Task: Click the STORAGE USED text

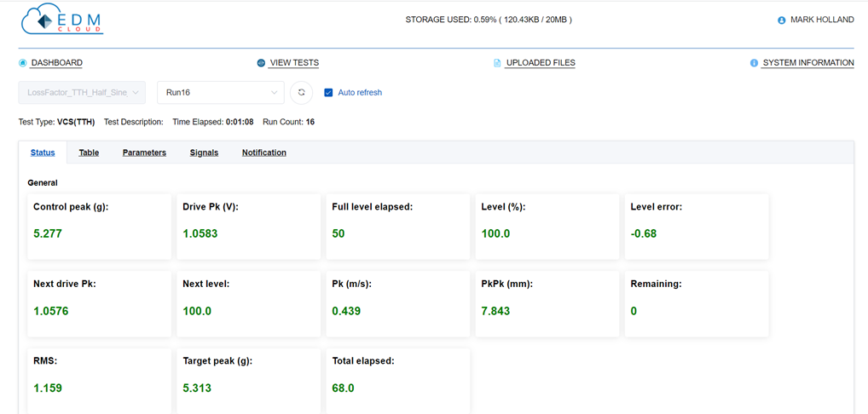Action: point(489,20)
